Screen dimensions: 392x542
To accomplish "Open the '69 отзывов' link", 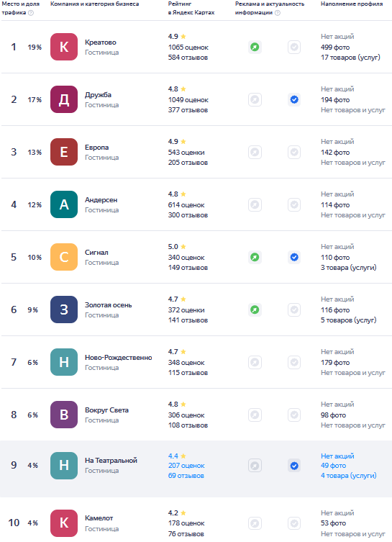I will tap(186, 476).
